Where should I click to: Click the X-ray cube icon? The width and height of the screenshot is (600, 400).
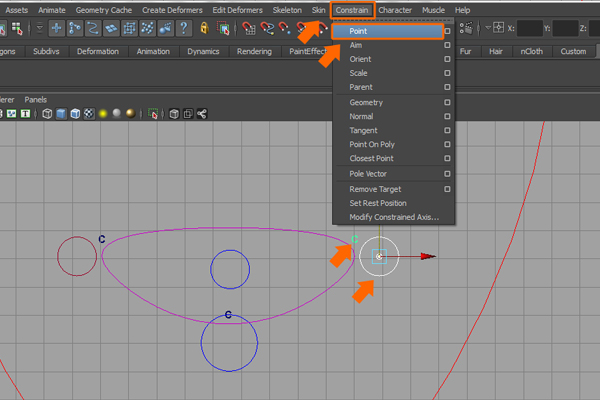(x=174, y=114)
